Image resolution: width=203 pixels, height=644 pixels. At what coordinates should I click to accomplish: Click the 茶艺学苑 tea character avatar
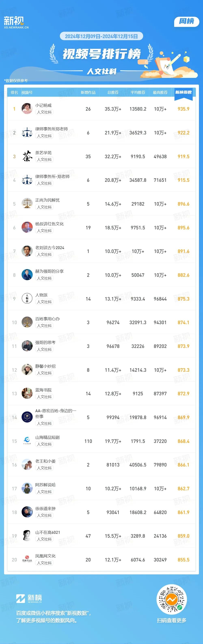(x=27, y=156)
